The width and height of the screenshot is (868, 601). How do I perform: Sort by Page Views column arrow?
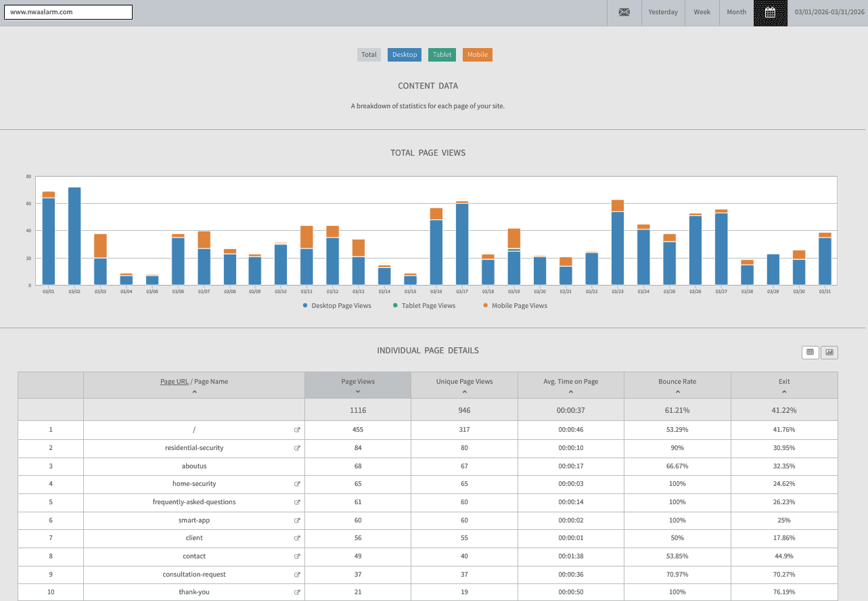[357, 392]
